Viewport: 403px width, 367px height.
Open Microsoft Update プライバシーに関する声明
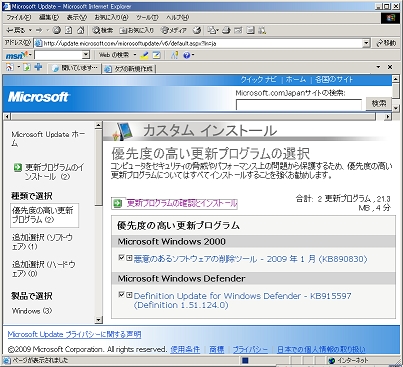click(74, 334)
